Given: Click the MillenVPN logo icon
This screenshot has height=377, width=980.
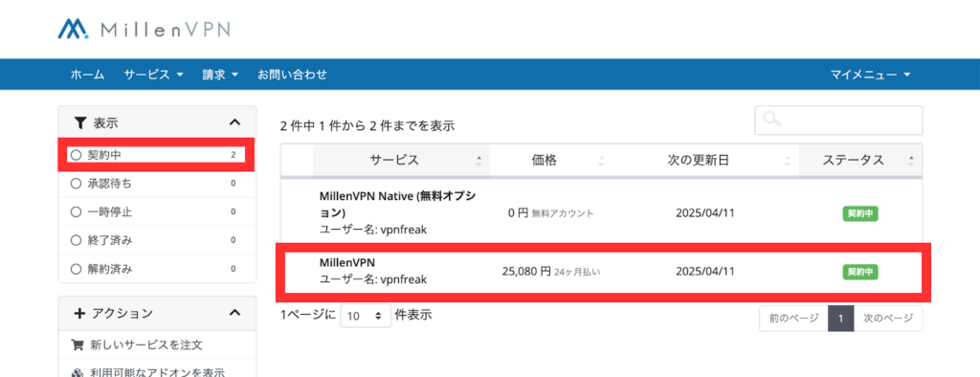Looking at the screenshot, I should point(74,28).
